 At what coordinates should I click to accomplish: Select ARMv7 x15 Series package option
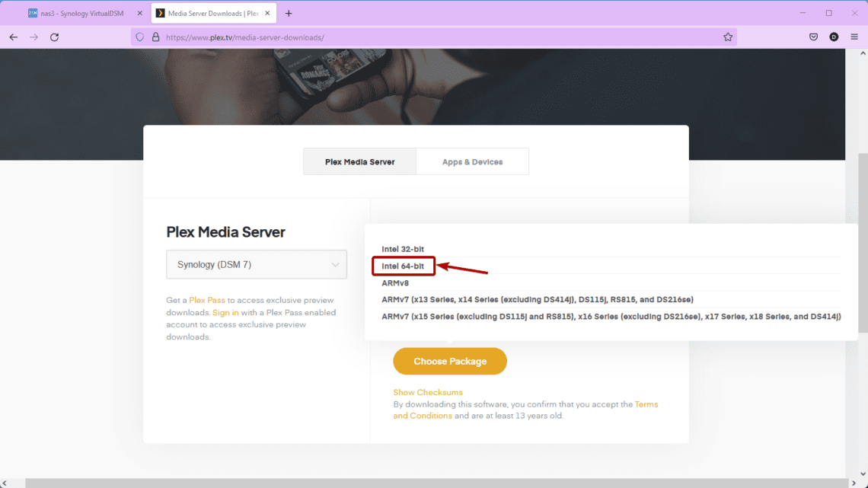tap(611, 317)
